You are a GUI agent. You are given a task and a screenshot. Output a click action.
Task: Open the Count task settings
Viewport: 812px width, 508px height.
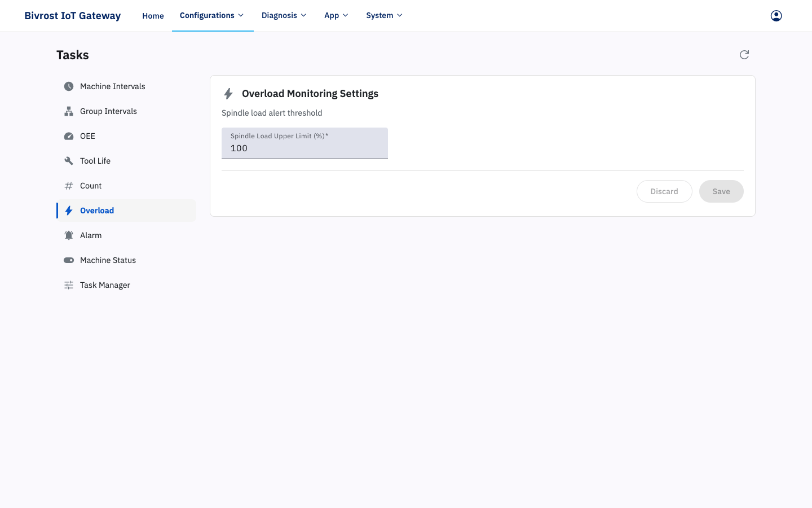pos(126,186)
